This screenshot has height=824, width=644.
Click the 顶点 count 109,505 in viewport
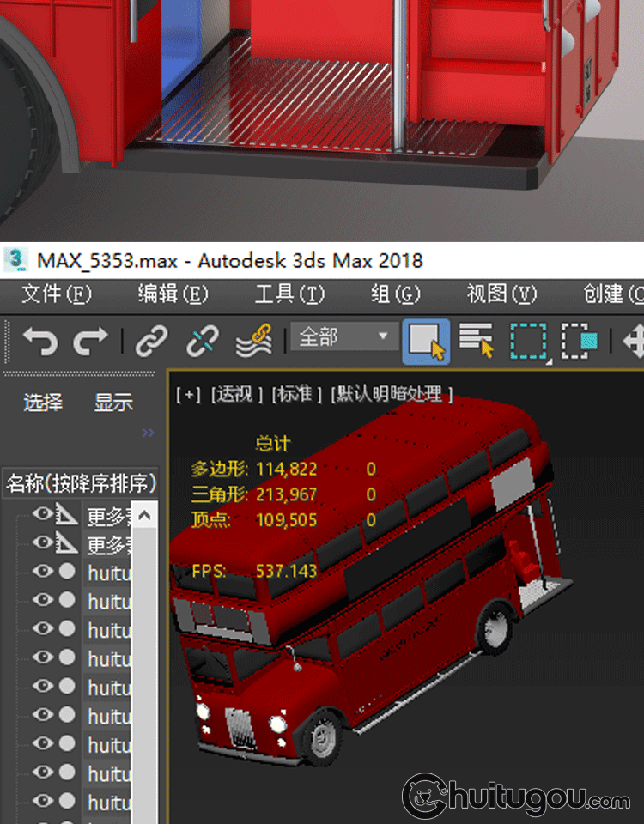coord(287,520)
